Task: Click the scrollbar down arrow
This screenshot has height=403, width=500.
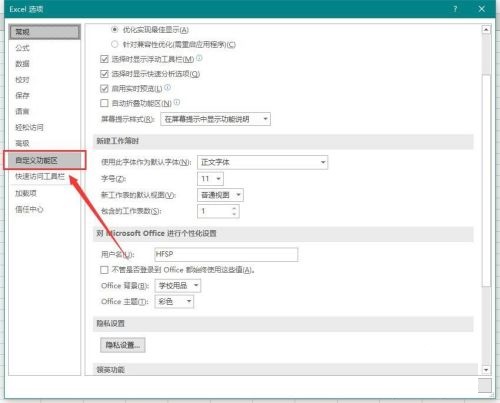Action: click(486, 370)
